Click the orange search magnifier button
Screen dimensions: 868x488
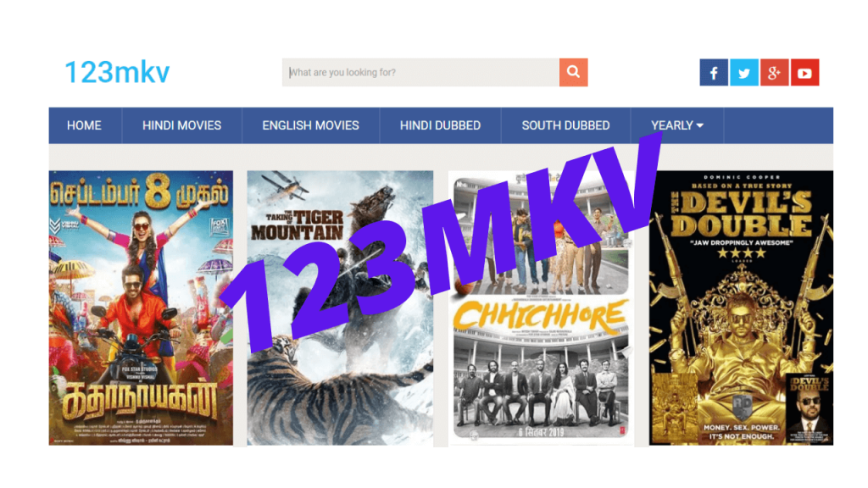574,73
